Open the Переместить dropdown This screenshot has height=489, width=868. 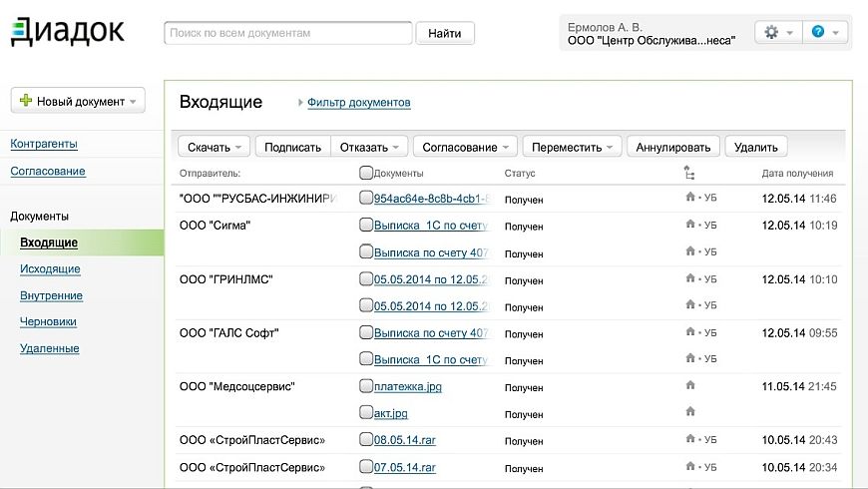[572, 147]
